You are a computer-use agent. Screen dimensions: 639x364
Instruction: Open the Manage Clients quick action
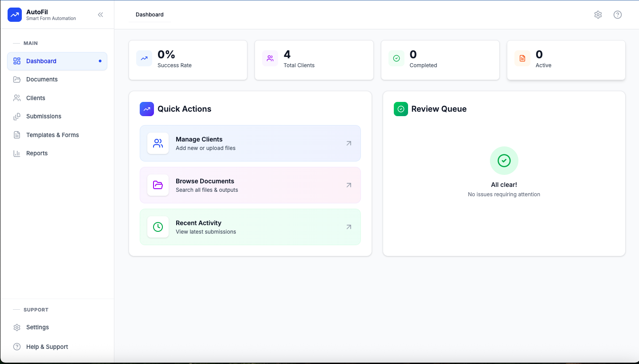pyautogui.click(x=250, y=143)
